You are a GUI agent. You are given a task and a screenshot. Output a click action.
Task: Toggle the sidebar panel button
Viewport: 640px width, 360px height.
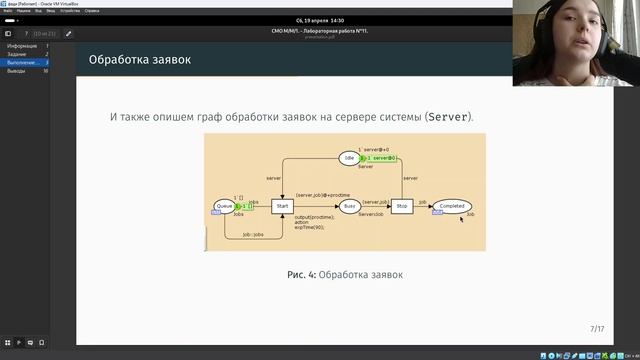(8, 33)
